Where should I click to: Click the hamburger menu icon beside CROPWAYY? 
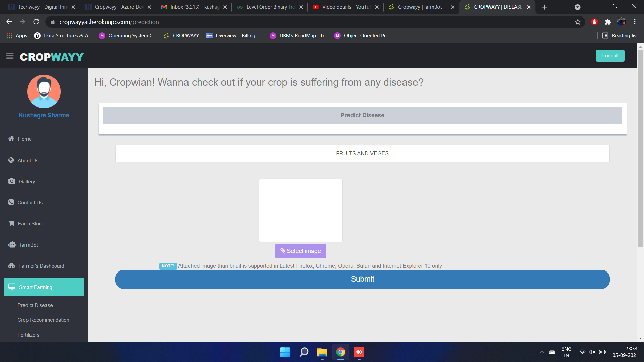[x=10, y=56]
